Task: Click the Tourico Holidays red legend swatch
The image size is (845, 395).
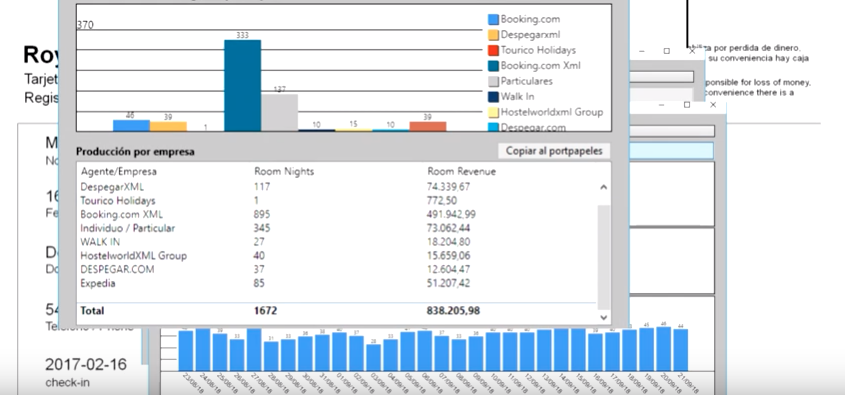Action: click(x=493, y=51)
